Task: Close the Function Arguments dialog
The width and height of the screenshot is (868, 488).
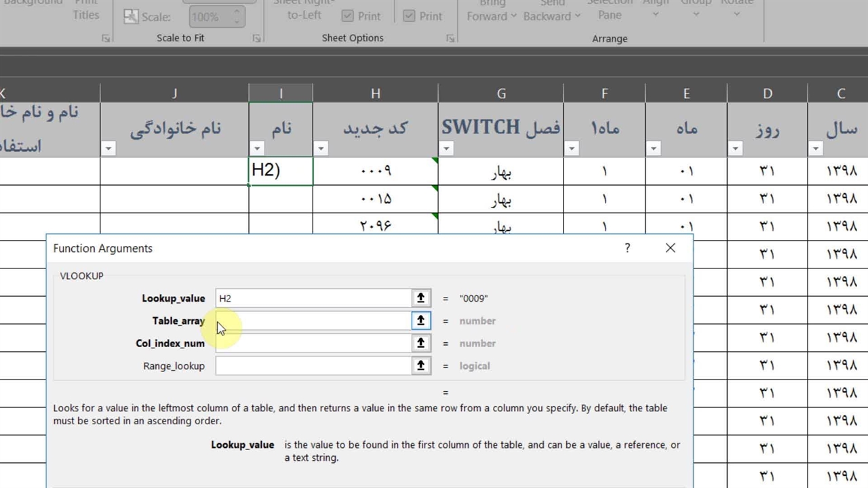Action: click(670, 248)
